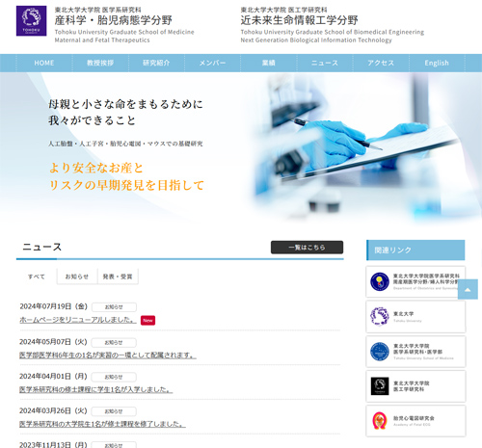The width and height of the screenshot is (482, 448).
Task: Click the 産科学・胎児病態学分野 header title
Action: click(x=114, y=20)
